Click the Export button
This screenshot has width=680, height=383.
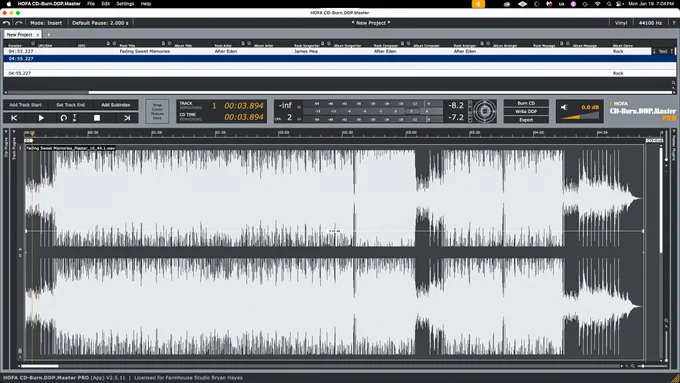pos(526,120)
